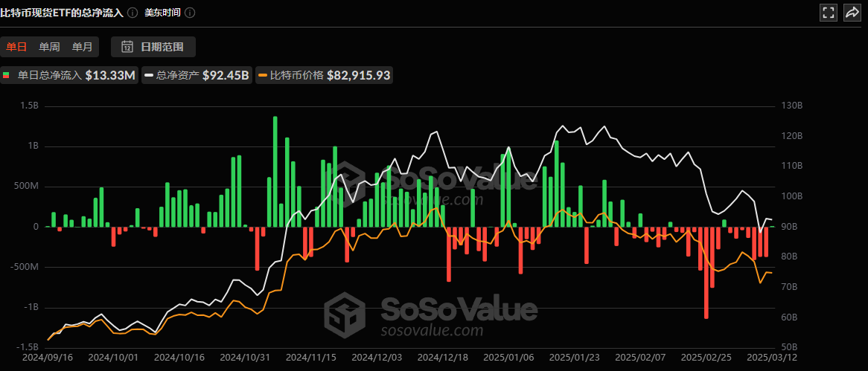Switch to the 单月 tab

[x=82, y=47]
